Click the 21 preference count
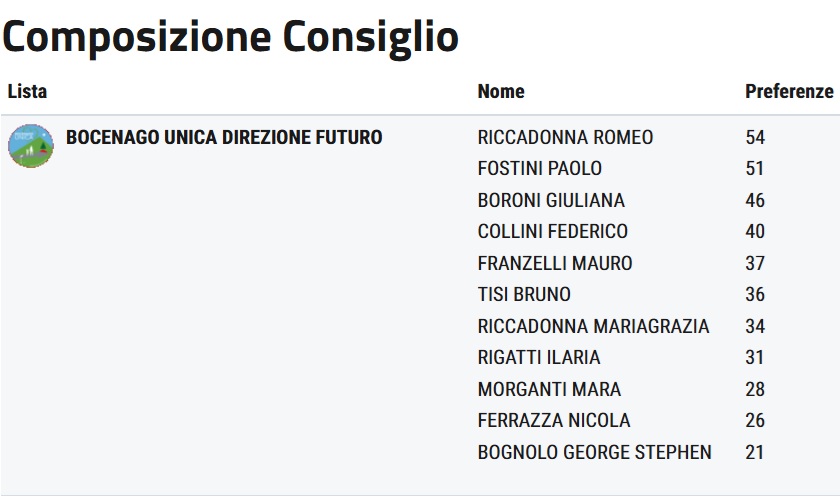840x500 pixels. [755, 452]
